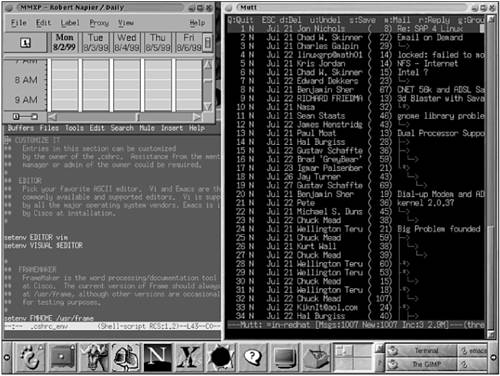The image size is (500, 376).
Task: Open the GNOME foot main menu
Action: [31, 357]
